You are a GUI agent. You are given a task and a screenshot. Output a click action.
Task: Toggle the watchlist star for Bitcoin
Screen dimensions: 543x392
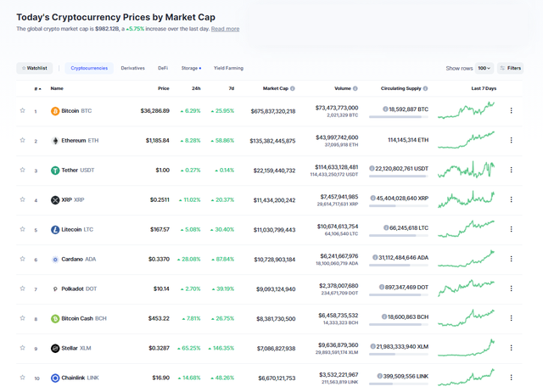click(x=23, y=110)
